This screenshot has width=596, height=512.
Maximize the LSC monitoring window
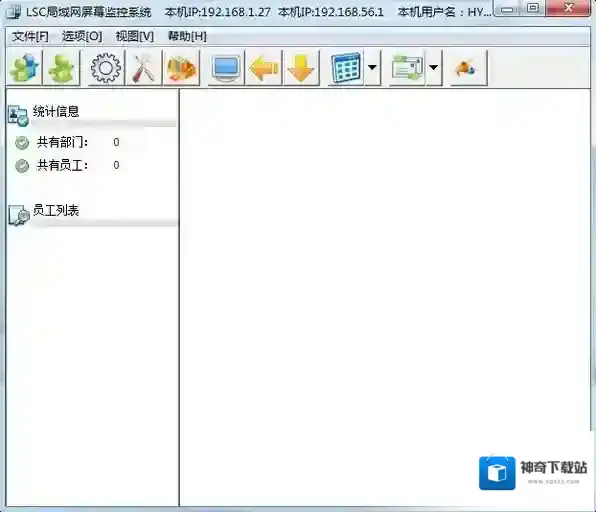[533, 8]
